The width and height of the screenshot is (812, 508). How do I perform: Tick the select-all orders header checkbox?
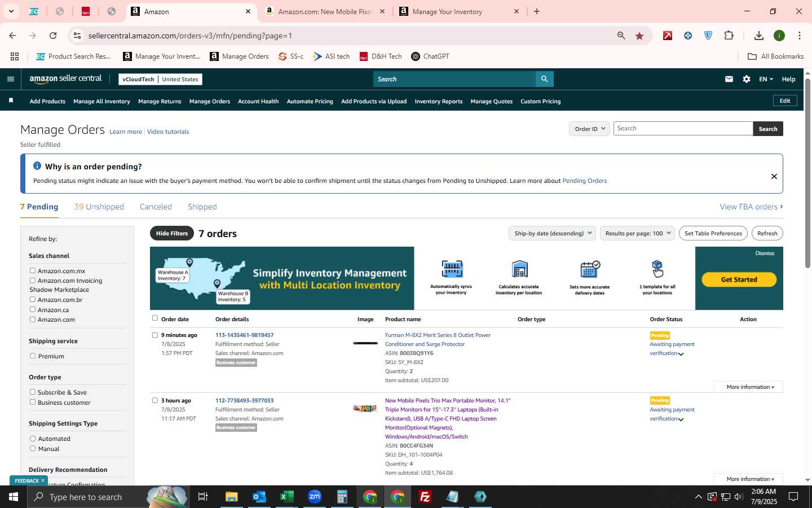point(155,318)
